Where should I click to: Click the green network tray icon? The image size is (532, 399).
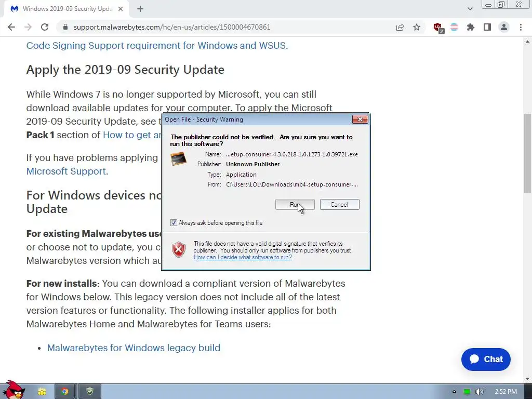pyautogui.click(x=467, y=392)
